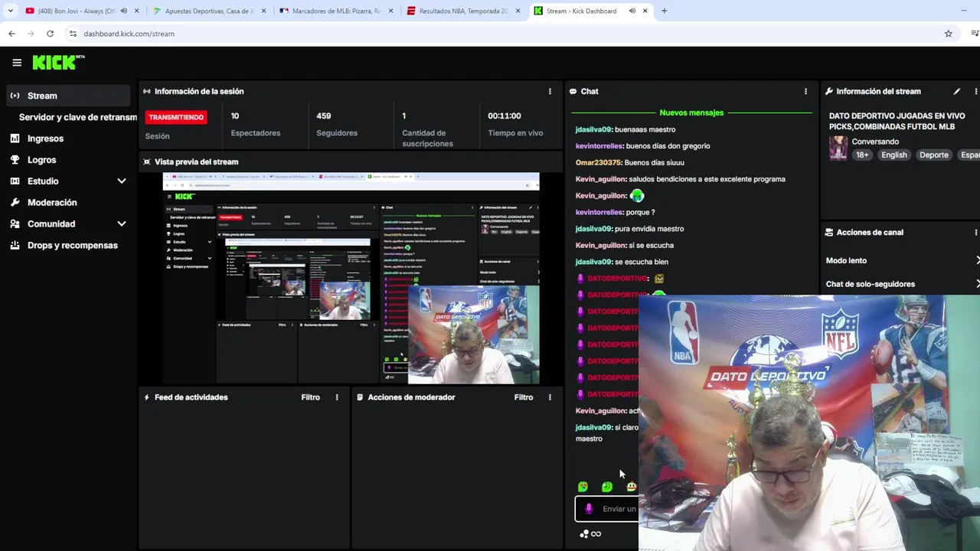This screenshot has width=980, height=551.
Task: Open Filtro in Feed de actividades
Action: [310, 397]
